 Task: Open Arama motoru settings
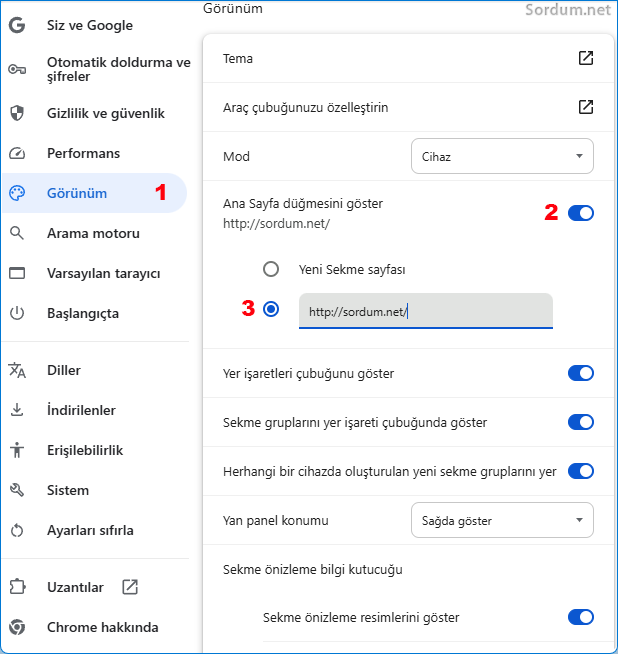point(95,233)
